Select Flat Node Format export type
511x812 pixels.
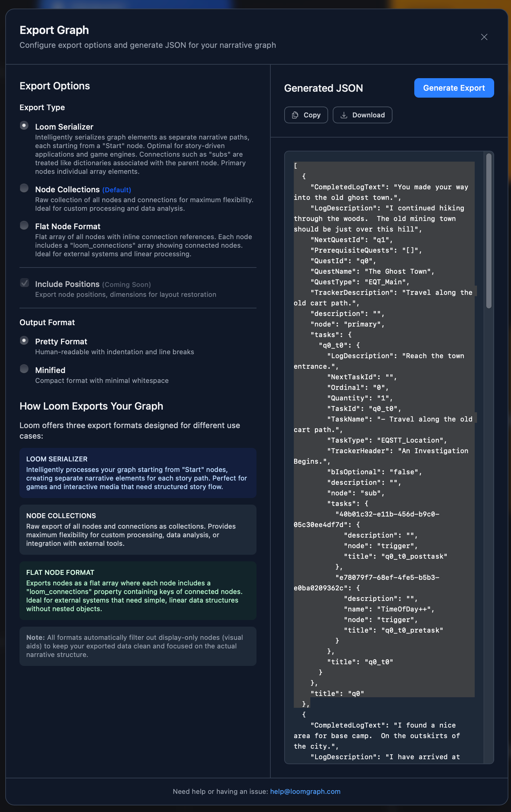point(24,225)
